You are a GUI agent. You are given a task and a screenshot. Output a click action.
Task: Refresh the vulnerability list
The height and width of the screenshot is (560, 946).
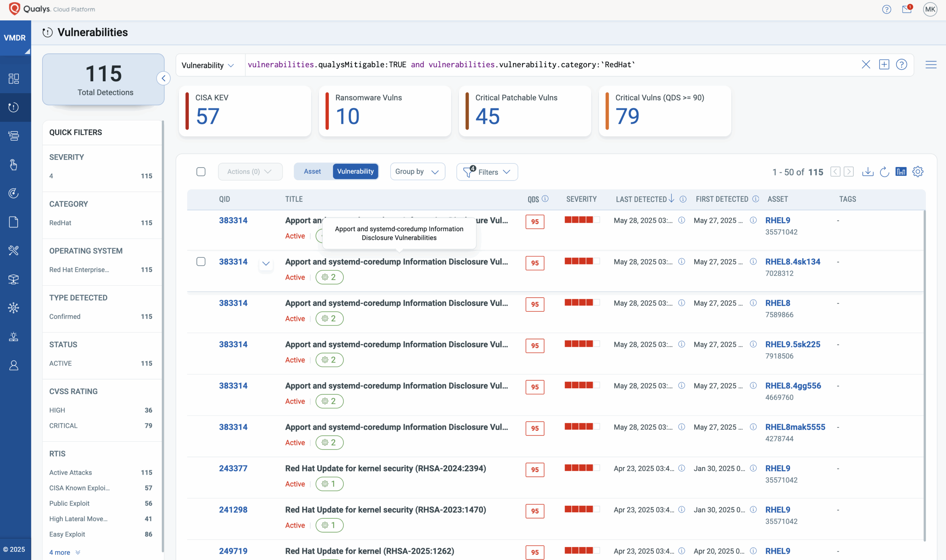(x=884, y=172)
